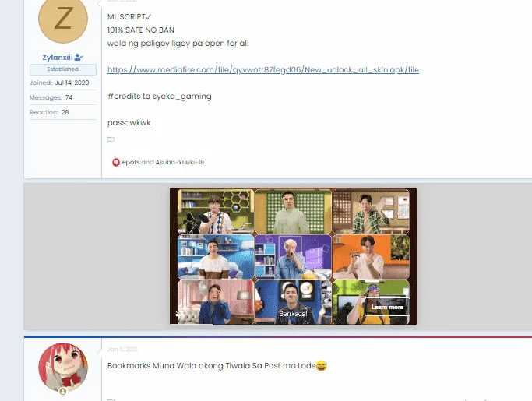Click the 'Reaction: 28' count
The height and width of the screenshot is (401, 532).
tap(49, 112)
